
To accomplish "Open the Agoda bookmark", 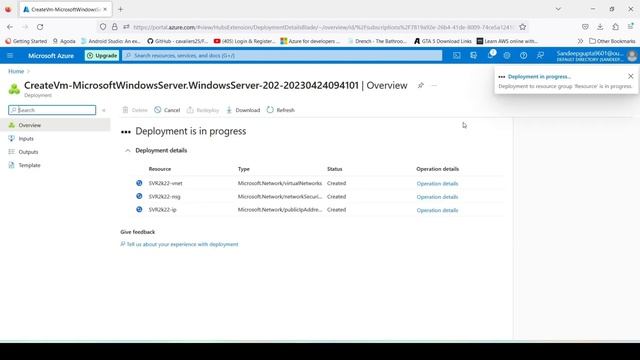I will click(64, 41).
